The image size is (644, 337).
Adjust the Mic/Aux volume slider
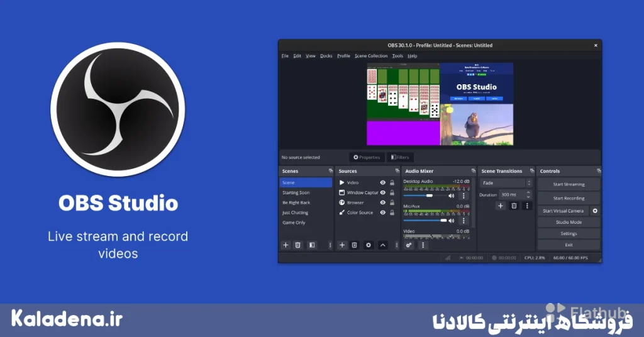[x=425, y=221]
